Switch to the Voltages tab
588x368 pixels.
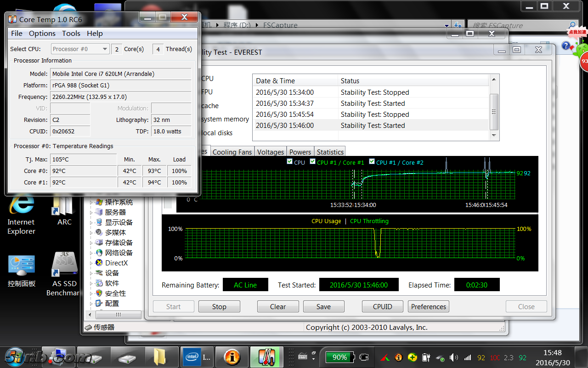[270, 152]
